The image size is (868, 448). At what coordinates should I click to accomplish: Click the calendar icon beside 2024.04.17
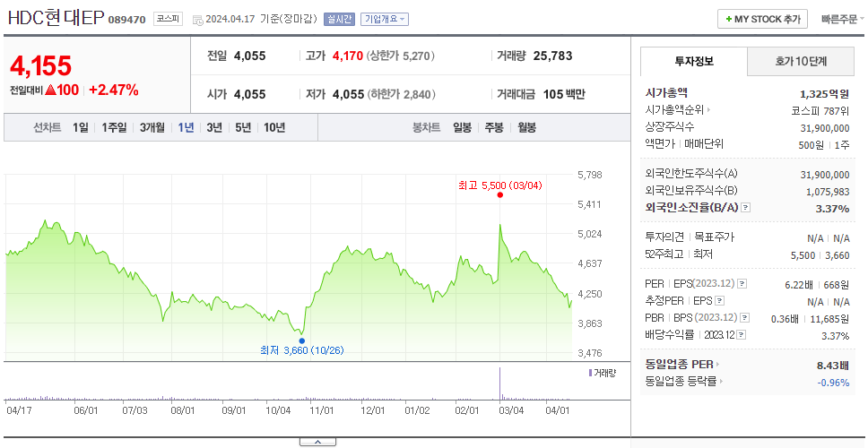point(197,20)
